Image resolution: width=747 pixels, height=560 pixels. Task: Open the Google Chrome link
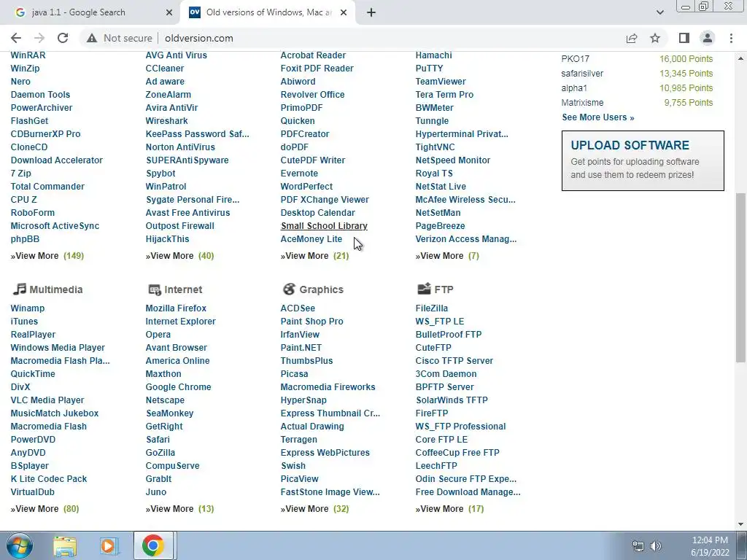178,386
